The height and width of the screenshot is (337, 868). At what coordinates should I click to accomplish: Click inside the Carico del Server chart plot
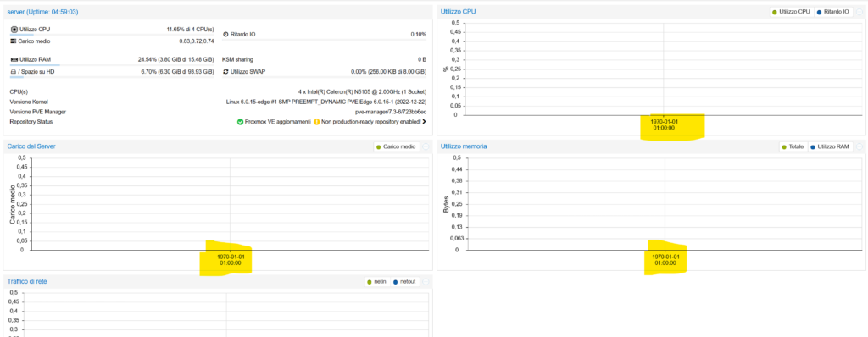230,203
